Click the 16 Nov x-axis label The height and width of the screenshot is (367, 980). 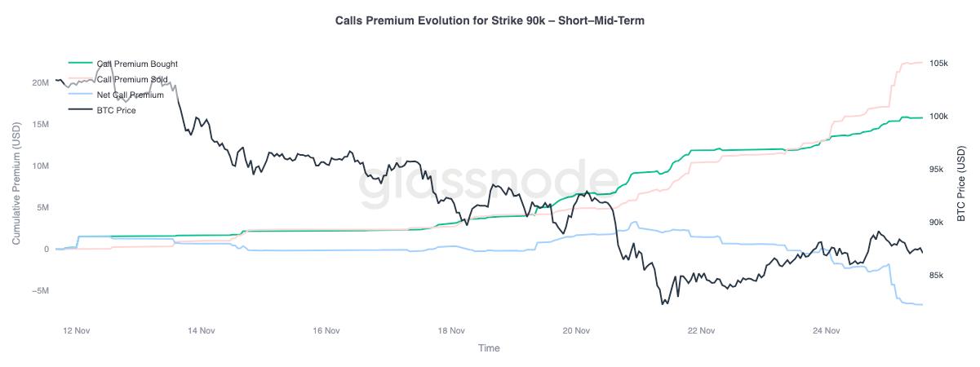[326, 331]
